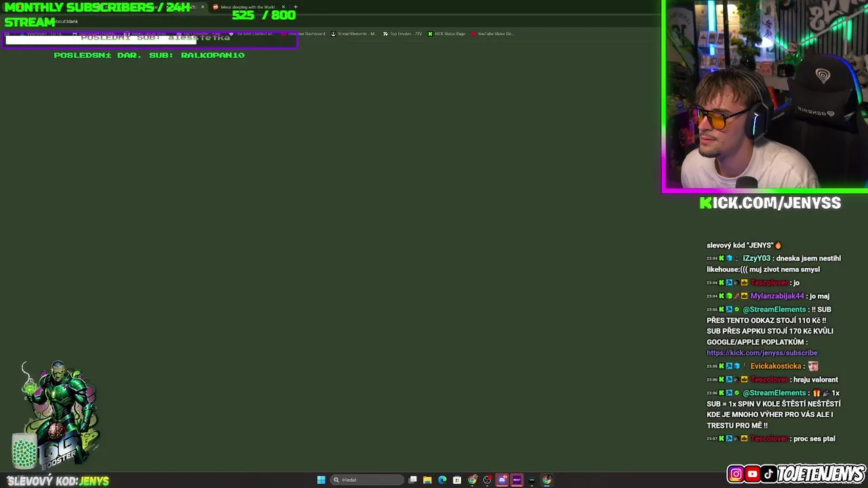Screen dimensions: 868x488
Task: Click the Hledat taskbar search box
Action: point(367,480)
